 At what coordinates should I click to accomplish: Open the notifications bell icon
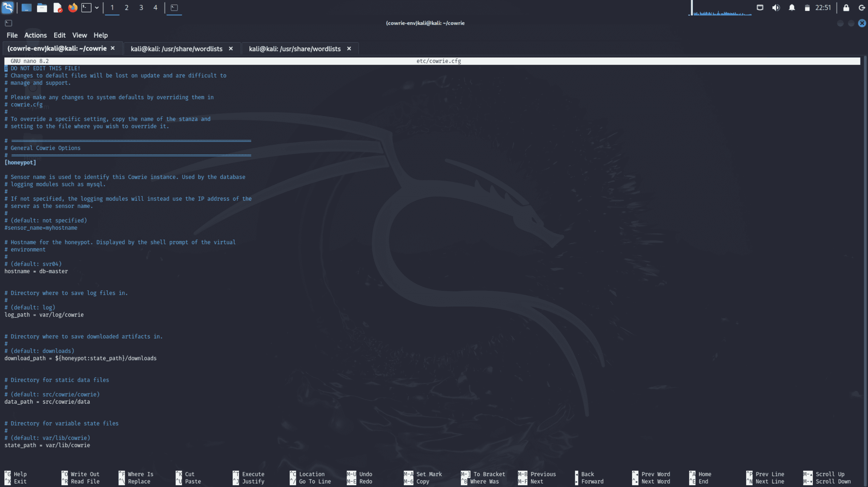tap(792, 7)
